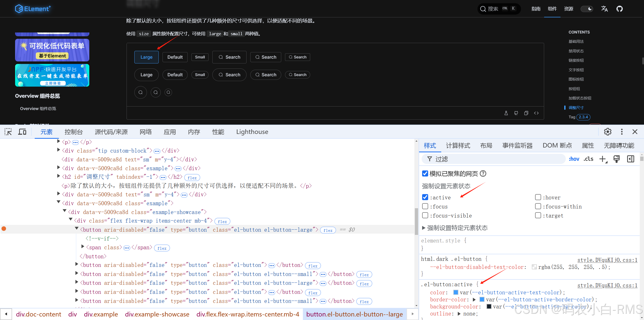This screenshot has width=644, height=320.
Task: Enable the :hover state checkbox
Action: [538, 197]
